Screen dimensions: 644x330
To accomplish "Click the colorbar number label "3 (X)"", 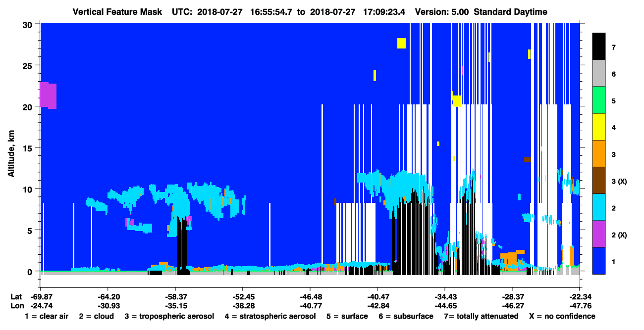I will coord(619,182).
